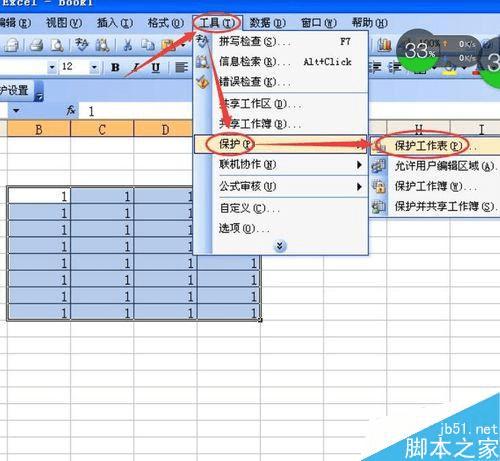Image resolution: width=500 pixels, height=461 pixels.
Task: Open Print Preview from toolbar
Action: pos(57,45)
